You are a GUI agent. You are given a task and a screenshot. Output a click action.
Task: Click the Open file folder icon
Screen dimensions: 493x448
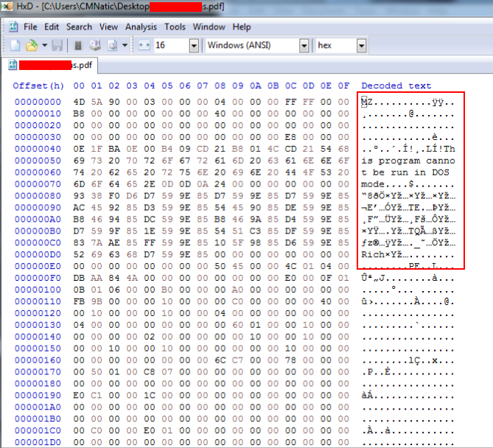click(32, 46)
